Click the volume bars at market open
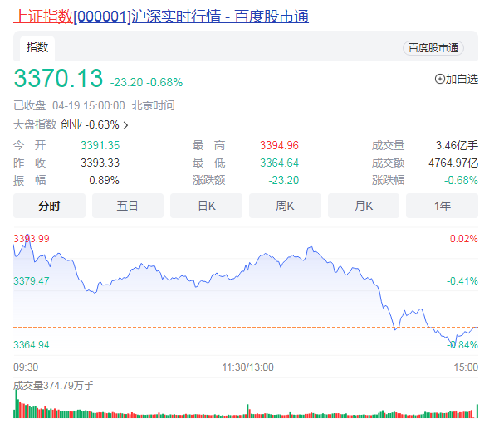The image size is (504, 428). click(x=17, y=405)
